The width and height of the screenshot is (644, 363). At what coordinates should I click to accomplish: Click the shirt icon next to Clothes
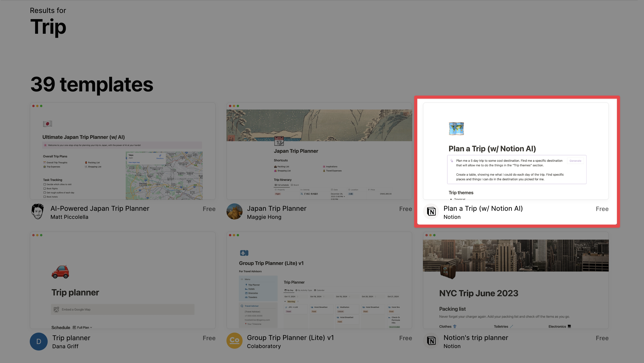point(455,326)
